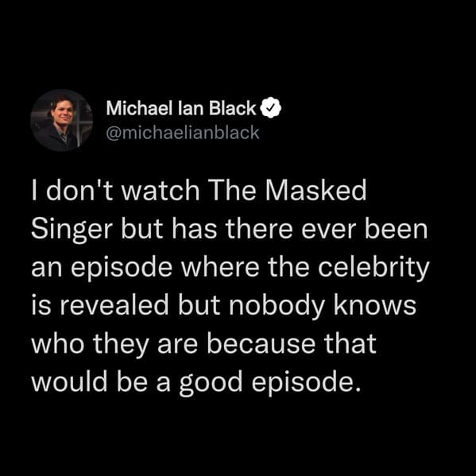Click the phrase "nobody knows"
The height and width of the screenshot is (476, 476).
[323, 307]
